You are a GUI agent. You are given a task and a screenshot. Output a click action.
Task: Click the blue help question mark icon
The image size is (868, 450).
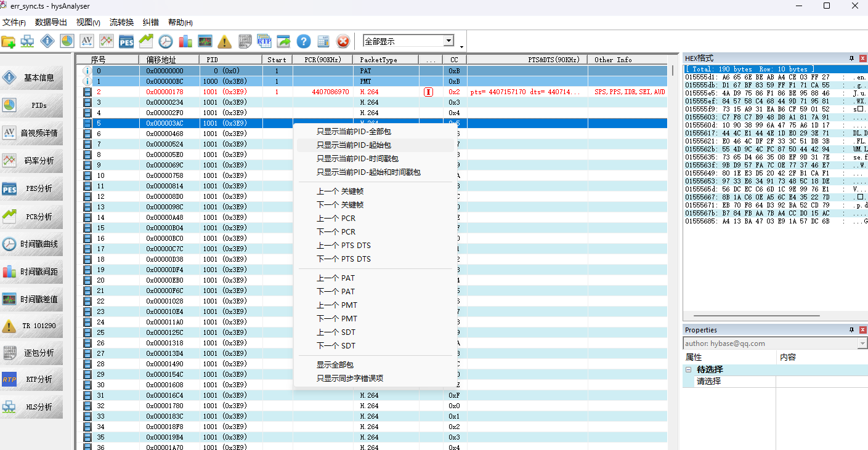pyautogui.click(x=303, y=41)
